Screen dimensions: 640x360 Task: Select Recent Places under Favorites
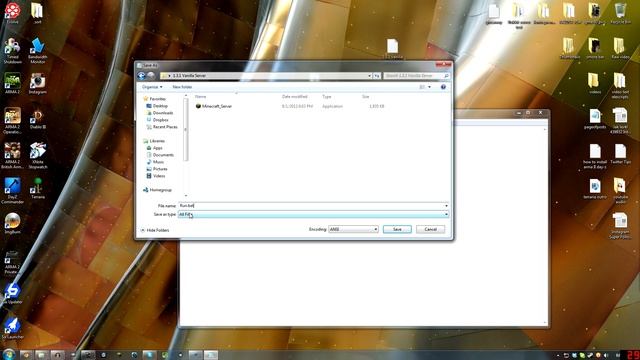(165, 127)
